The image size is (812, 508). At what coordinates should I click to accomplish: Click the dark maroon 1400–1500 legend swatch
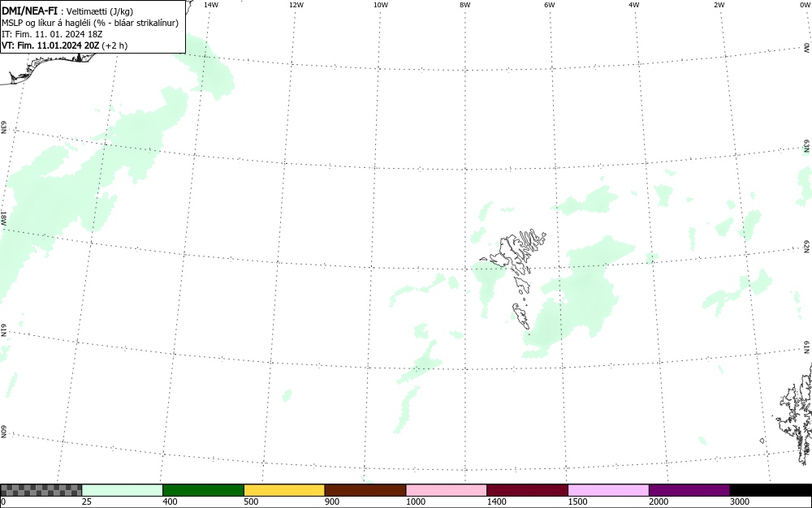[x=527, y=490]
